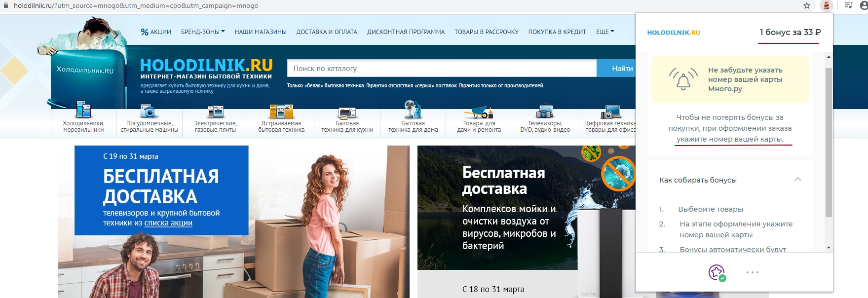Open the blue БЕСПЛАТНАЯ ДОСТАВКА banner
The height and width of the screenshot is (298, 868).
click(x=161, y=190)
